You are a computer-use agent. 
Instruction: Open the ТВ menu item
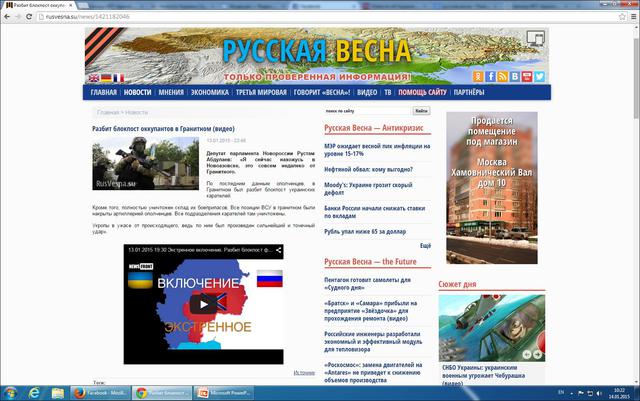pos(388,92)
